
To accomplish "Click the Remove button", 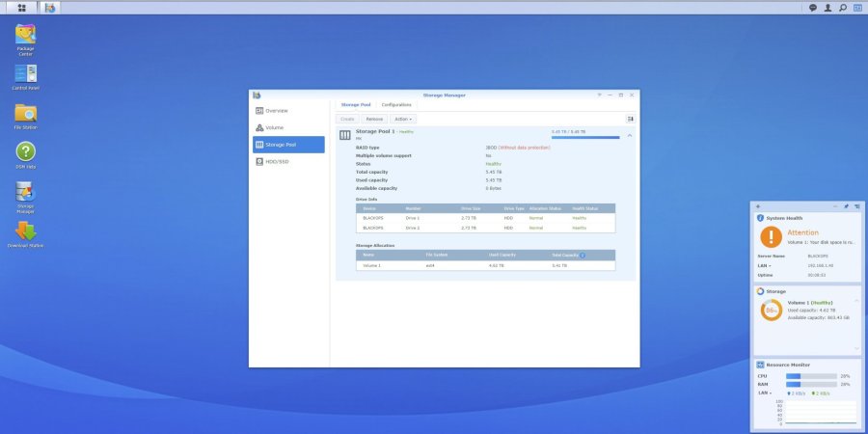I will pyautogui.click(x=375, y=119).
